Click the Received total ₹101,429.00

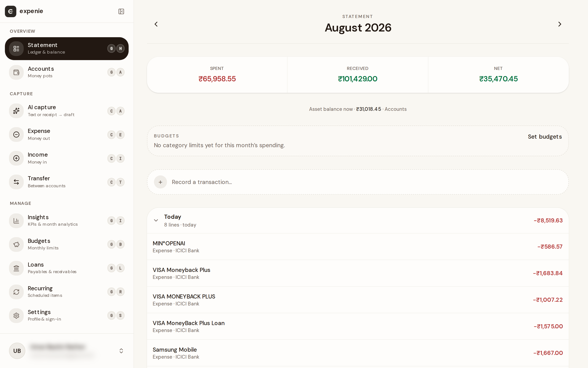[x=358, y=79]
